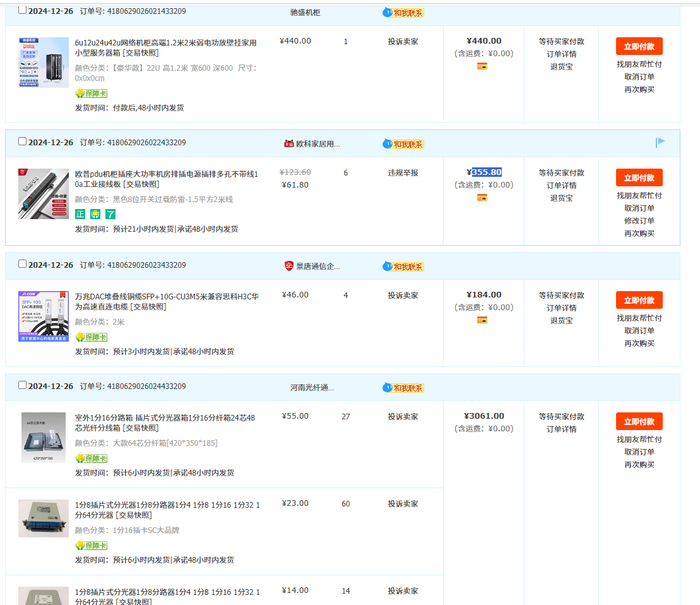Screen dimensions: 700x605
Task: Click 和我联系 chat icon for 景唐通信企 seller
Action: [x=403, y=267]
